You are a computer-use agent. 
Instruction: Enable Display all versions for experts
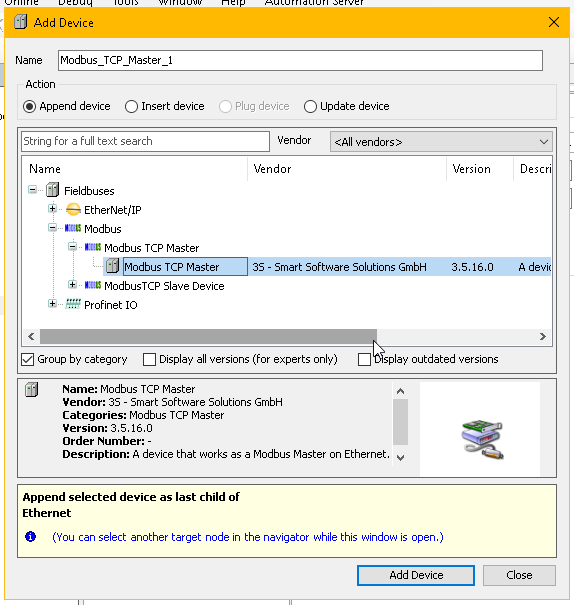(149, 359)
